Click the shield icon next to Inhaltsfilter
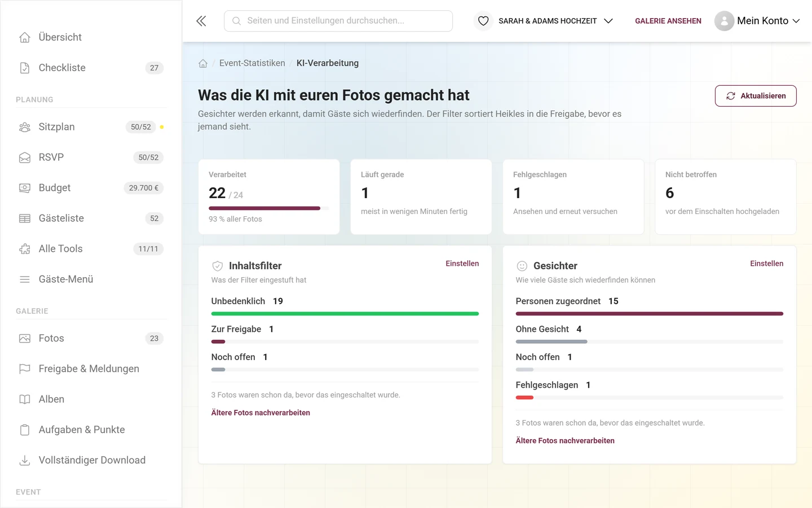Image resolution: width=812 pixels, height=508 pixels. point(218,266)
